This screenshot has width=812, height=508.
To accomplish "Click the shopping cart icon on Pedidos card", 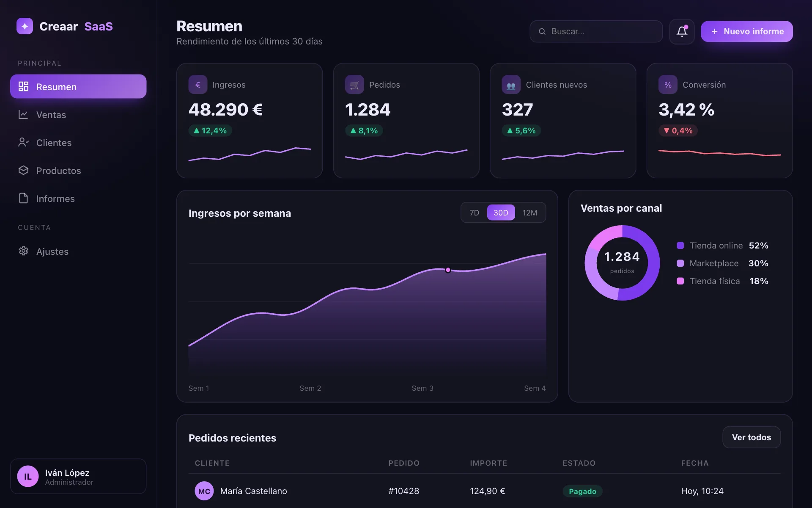I will coord(354,85).
